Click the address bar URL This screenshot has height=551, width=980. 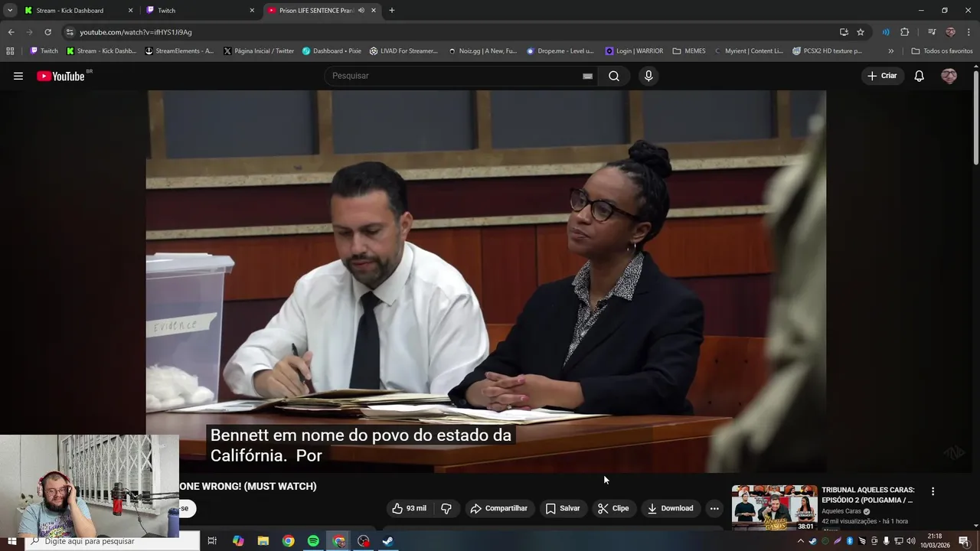point(136,32)
